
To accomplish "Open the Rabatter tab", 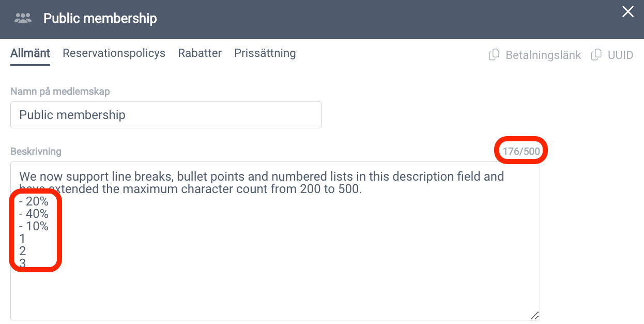I will pyautogui.click(x=200, y=53).
